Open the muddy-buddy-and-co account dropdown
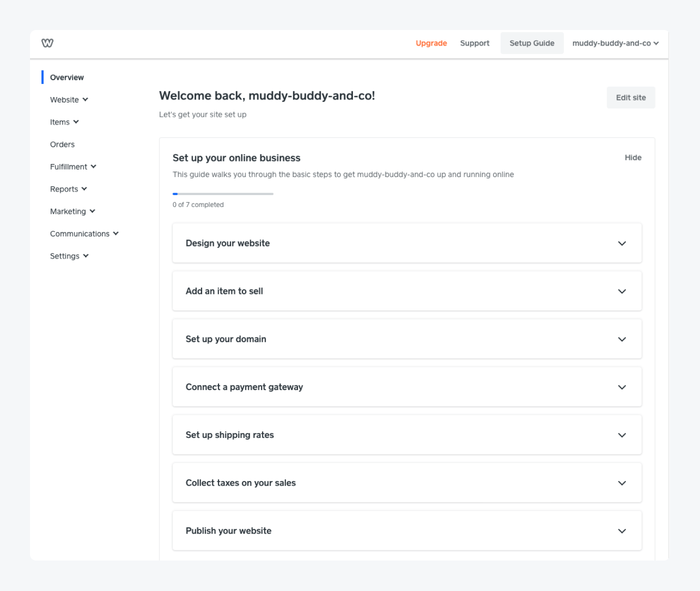The width and height of the screenshot is (700, 591). point(615,43)
